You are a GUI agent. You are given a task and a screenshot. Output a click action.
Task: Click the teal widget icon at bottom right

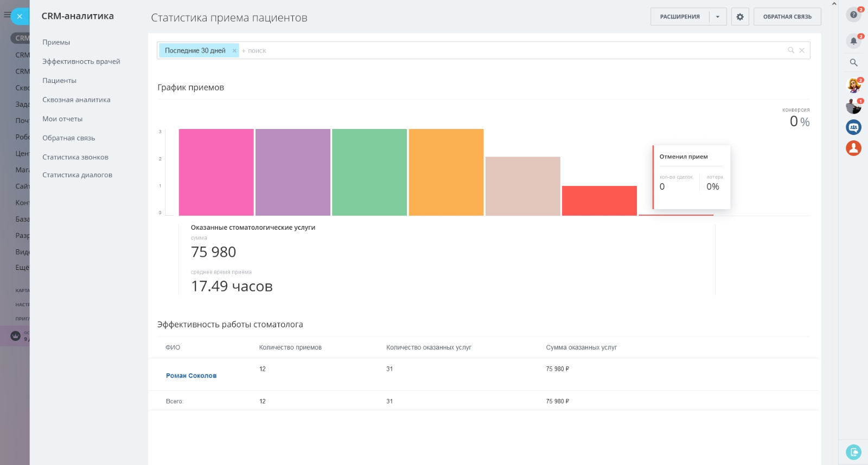click(853, 451)
